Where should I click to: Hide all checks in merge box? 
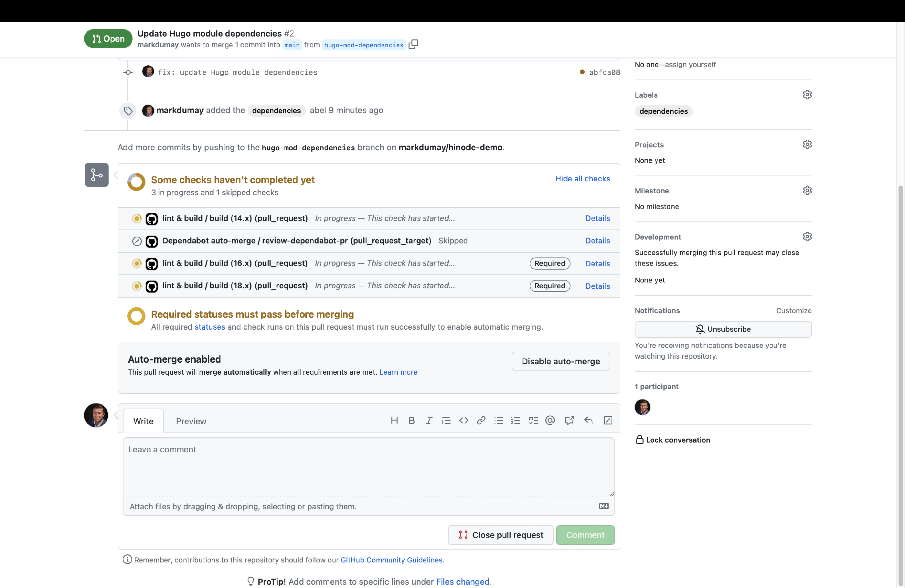click(582, 179)
